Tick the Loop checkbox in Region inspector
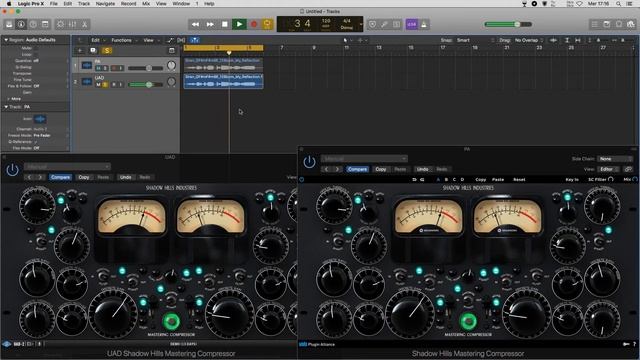Viewport: 640px width, 360px height. click(x=36, y=54)
